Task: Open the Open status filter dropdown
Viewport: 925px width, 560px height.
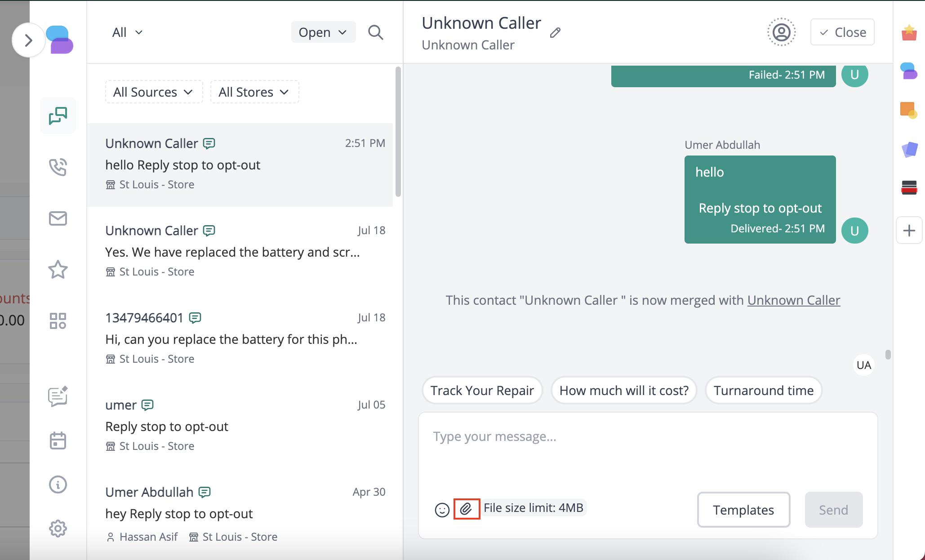Action: (323, 32)
